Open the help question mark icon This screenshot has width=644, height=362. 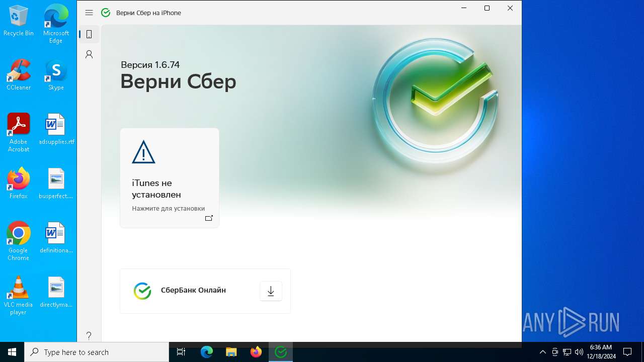click(x=89, y=335)
